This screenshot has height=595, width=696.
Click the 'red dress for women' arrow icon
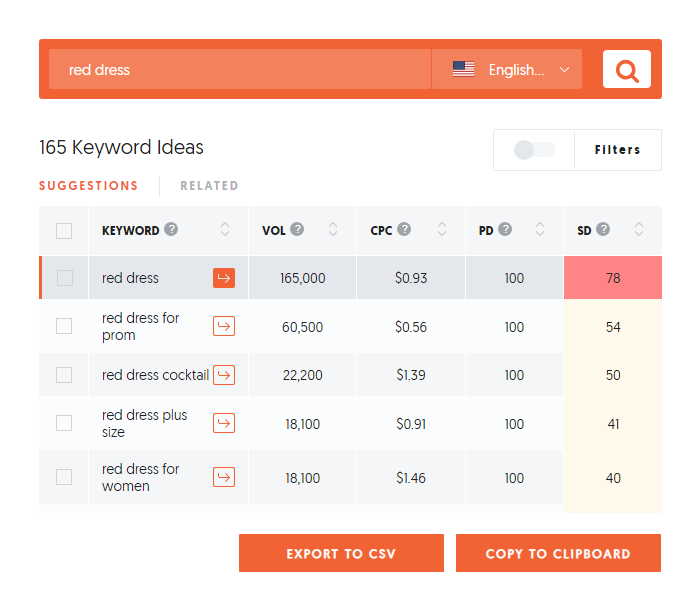click(224, 478)
